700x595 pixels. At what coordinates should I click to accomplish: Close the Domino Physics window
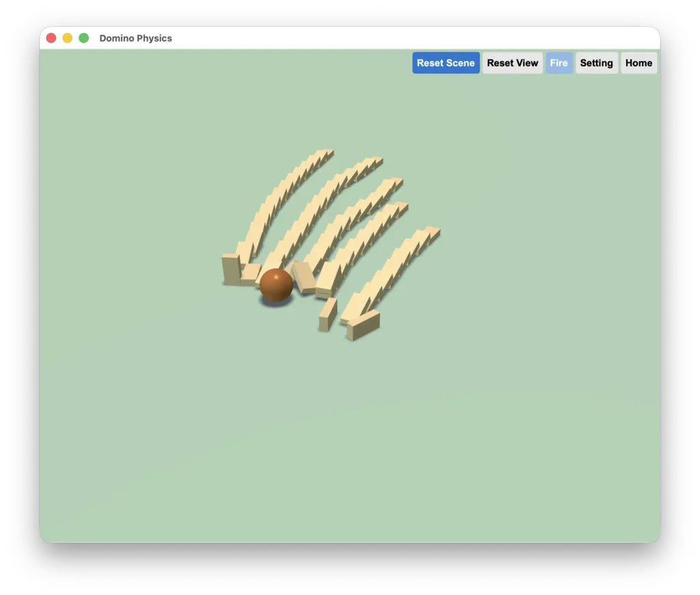coord(51,38)
